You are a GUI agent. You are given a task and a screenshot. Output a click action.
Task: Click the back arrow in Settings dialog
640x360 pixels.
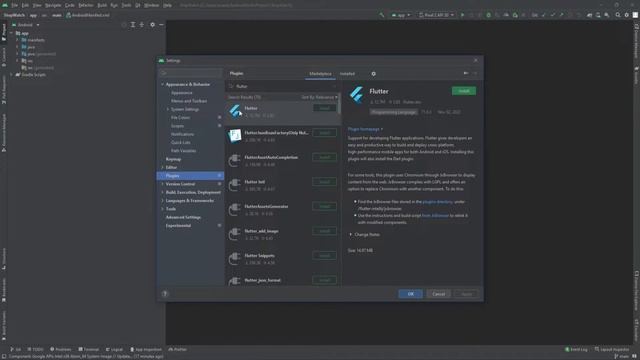click(466, 73)
